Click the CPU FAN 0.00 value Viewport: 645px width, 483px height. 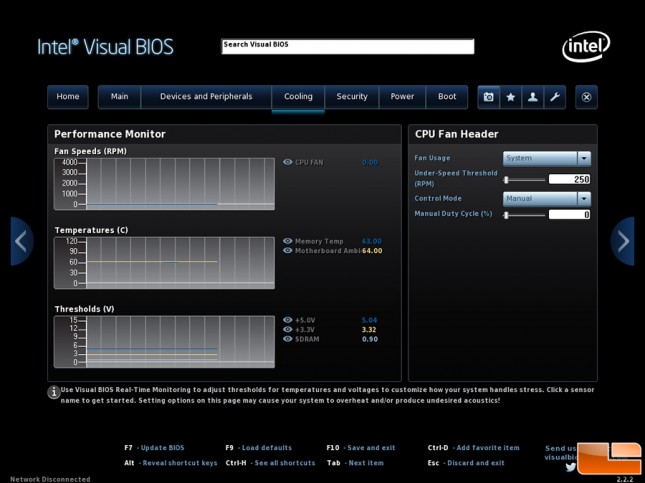coord(370,163)
